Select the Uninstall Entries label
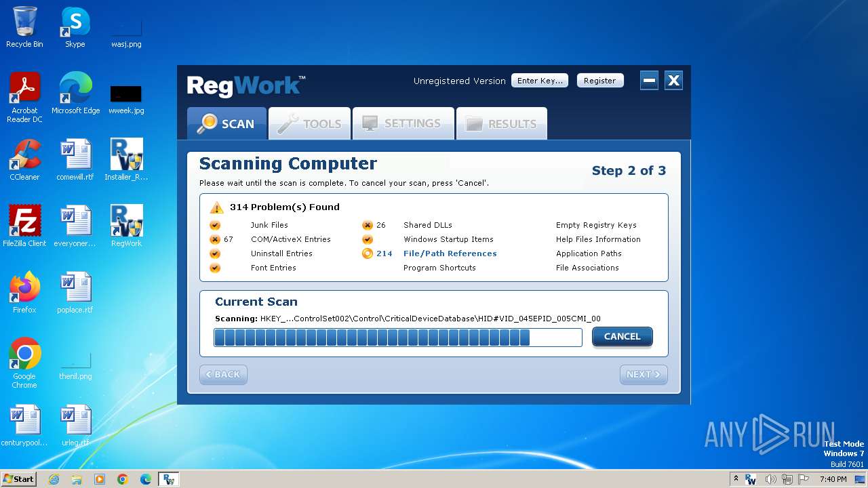 coord(281,253)
